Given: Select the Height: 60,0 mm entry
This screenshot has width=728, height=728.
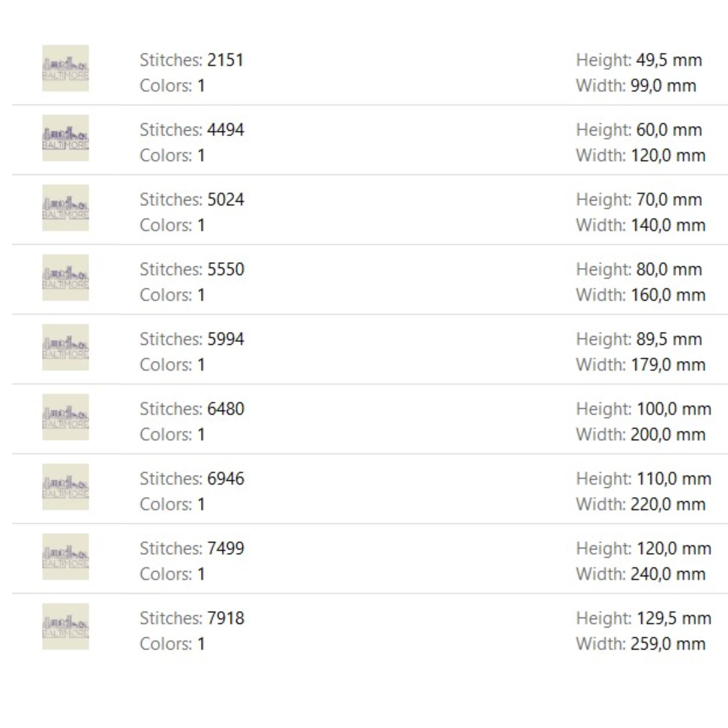Looking at the screenshot, I should coord(639,130).
